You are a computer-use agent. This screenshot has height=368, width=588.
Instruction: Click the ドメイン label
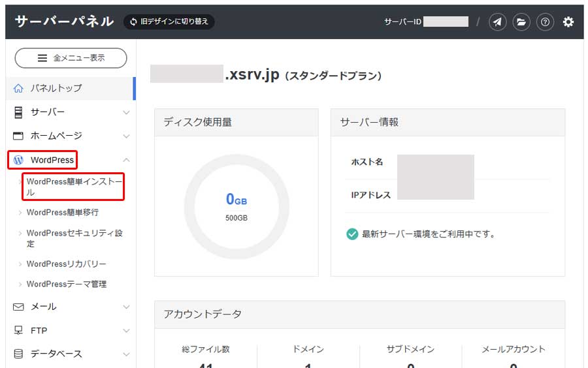[308, 349]
